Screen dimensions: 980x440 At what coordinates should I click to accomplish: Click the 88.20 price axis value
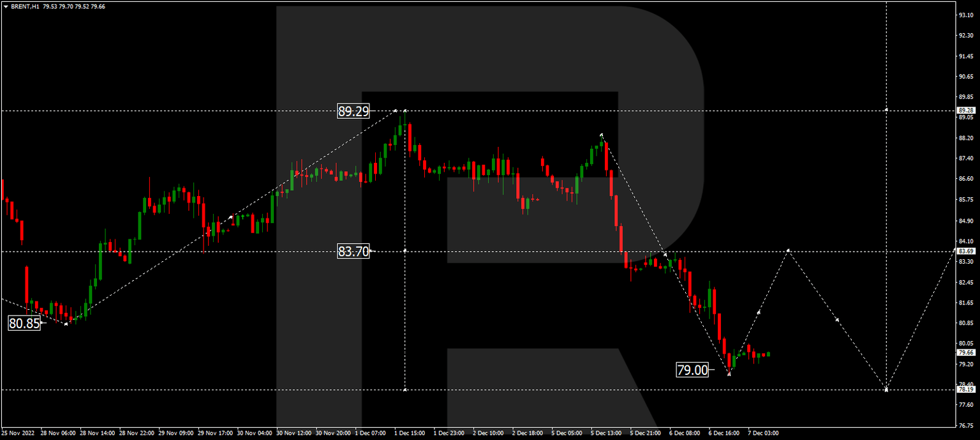point(965,138)
